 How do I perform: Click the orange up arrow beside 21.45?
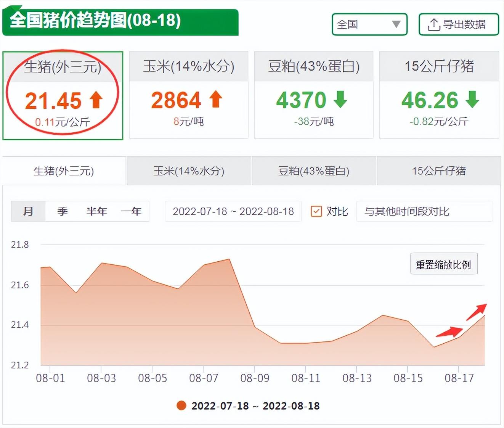[96, 100]
